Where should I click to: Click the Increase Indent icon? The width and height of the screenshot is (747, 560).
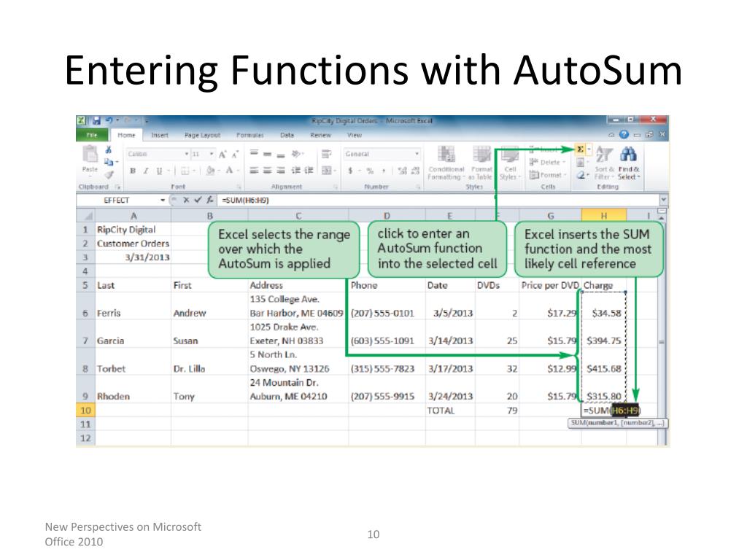[309, 171]
